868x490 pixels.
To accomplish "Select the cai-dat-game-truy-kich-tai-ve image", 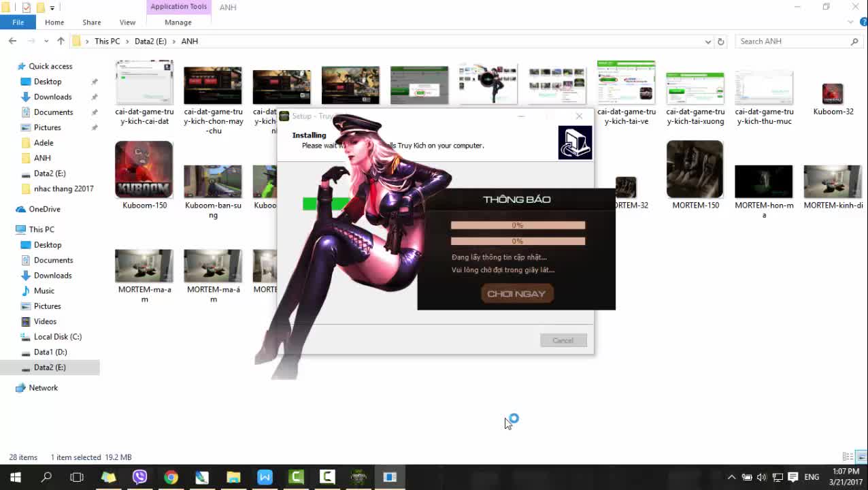I will coord(627,93).
